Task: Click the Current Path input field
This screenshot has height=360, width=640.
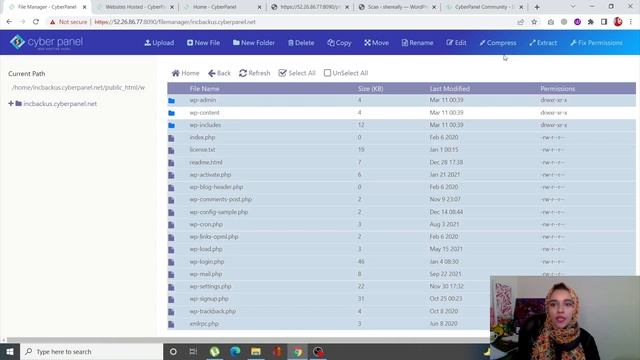Action: (78, 87)
